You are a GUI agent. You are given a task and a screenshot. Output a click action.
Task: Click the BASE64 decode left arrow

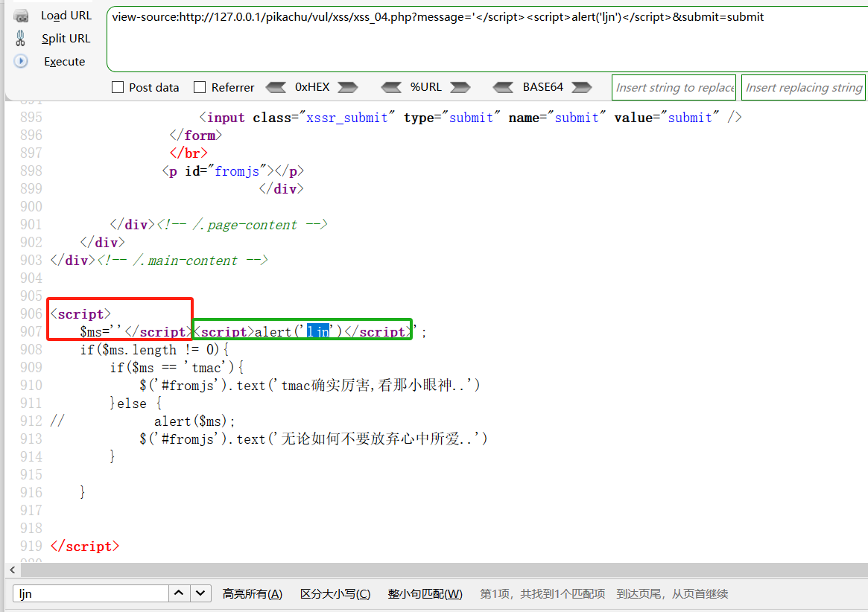tap(503, 87)
